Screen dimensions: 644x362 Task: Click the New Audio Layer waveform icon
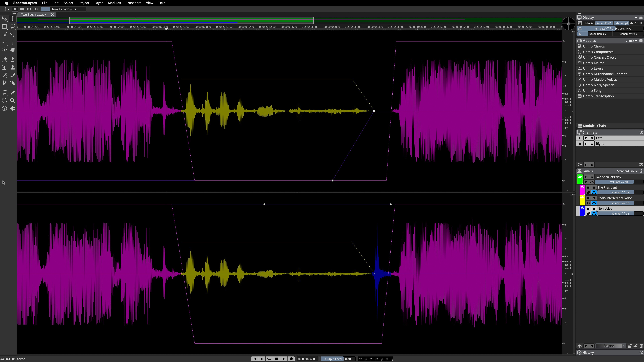[x=635, y=346]
